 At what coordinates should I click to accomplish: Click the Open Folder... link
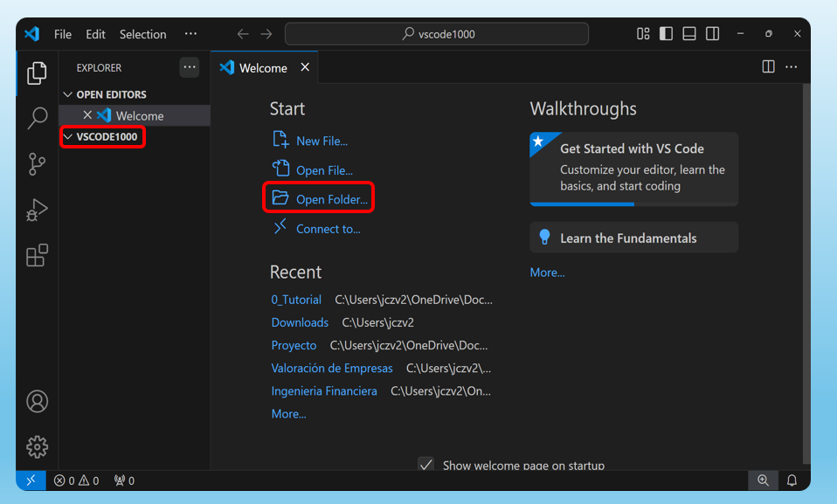(x=332, y=200)
